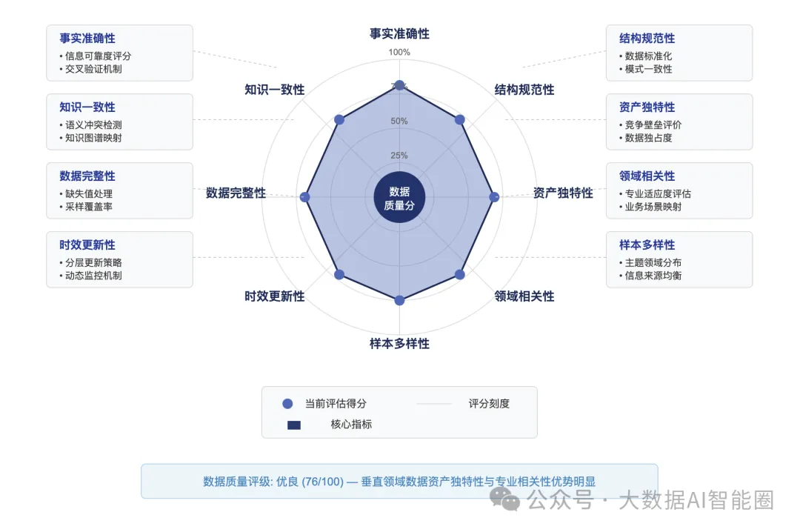The height and width of the screenshot is (532, 800).
Task: Click the 当前评估得分 legend dot
Action: [x=287, y=403]
